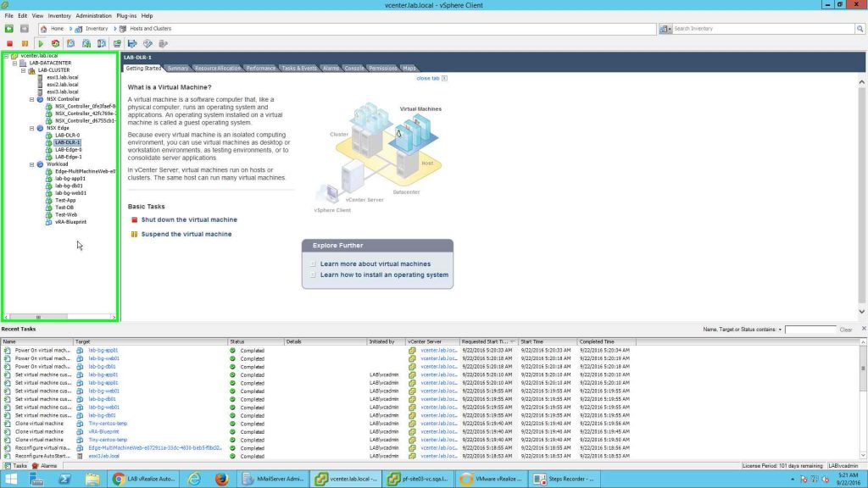Click the yellow Suspend toolbar icon
The image size is (868, 488).
click(25, 43)
